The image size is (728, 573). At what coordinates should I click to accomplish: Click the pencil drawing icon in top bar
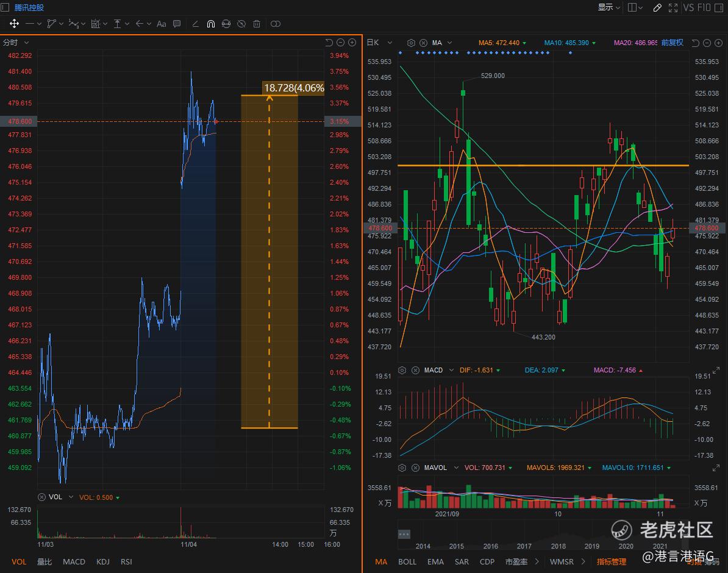[657, 7]
